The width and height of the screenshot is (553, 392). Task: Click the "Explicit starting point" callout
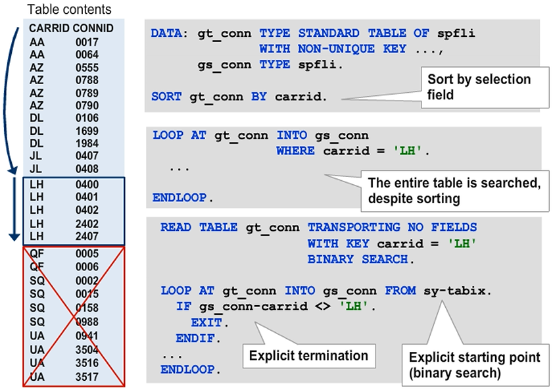474,365
